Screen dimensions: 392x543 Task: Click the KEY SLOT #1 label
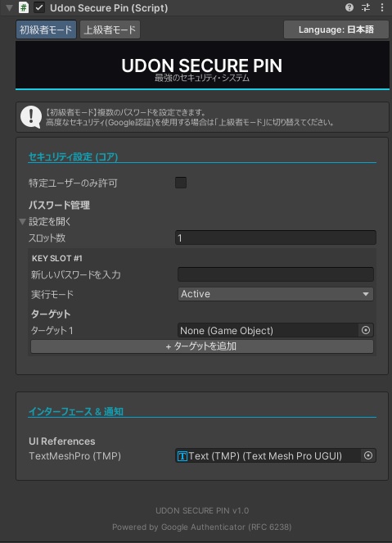[x=57, y=258]
